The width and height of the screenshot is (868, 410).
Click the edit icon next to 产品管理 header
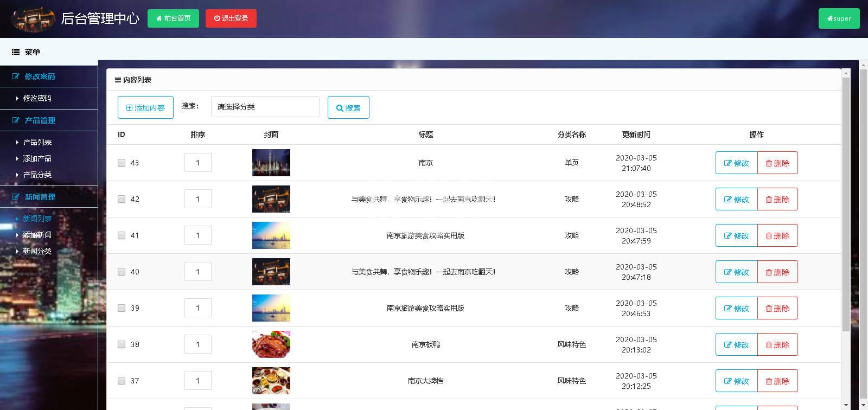pos(16,120)
